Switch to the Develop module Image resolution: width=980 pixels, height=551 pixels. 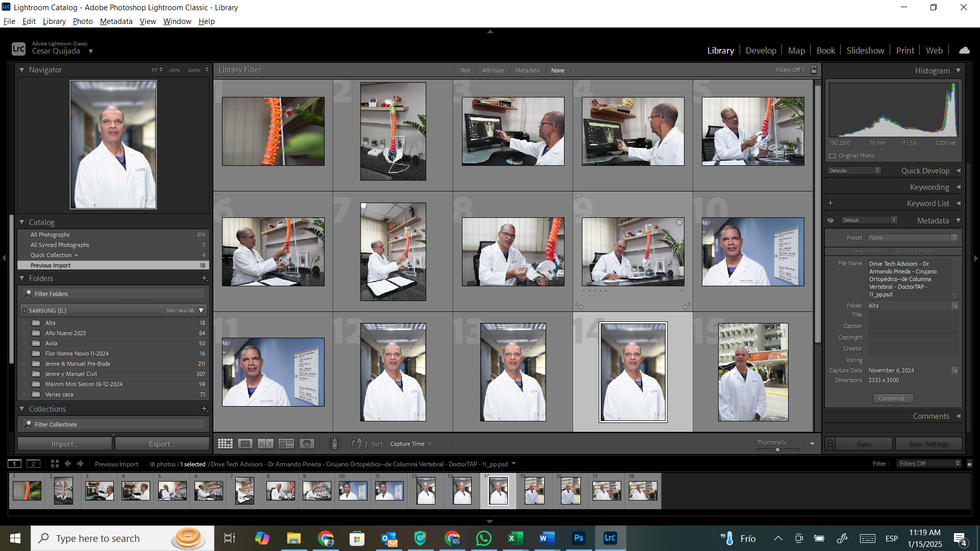761,51
